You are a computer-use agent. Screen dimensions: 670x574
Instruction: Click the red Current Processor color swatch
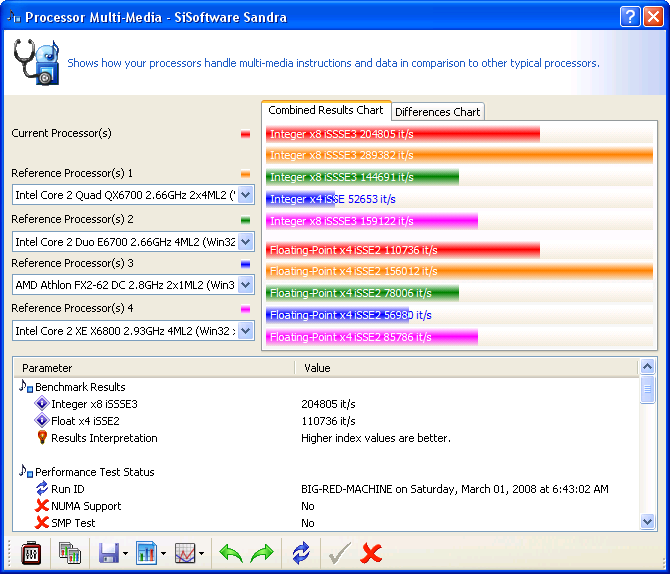tap(245, 134)
